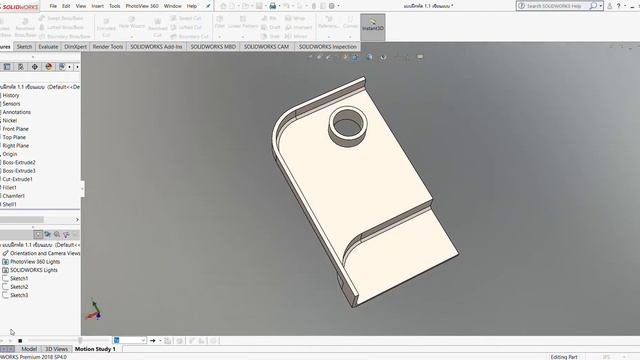Open the File menu
Viewport: 640px width, 360px height.
pyautogui.click(x=53, y=6)
